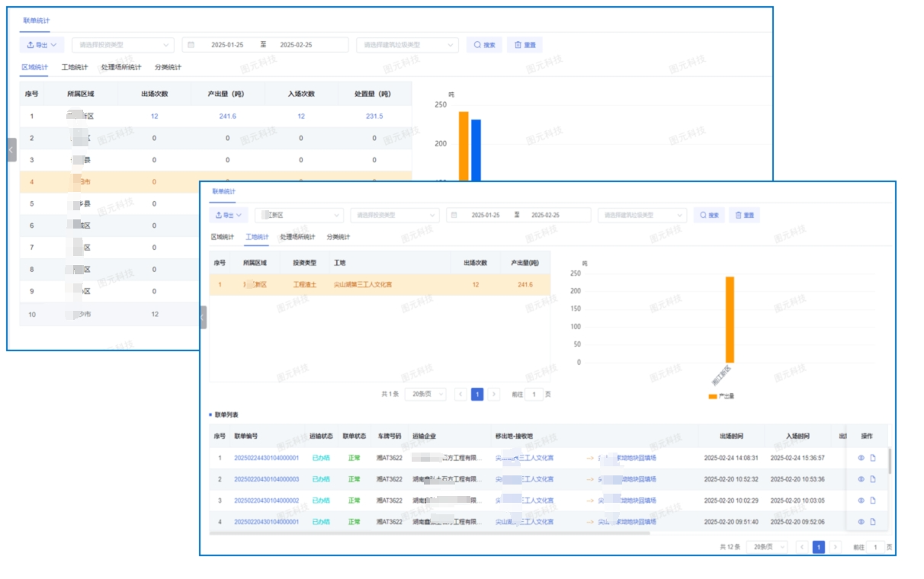Toggle 产出量 orange legend in chart
This screenshot has width=924, height=579.
721,396
